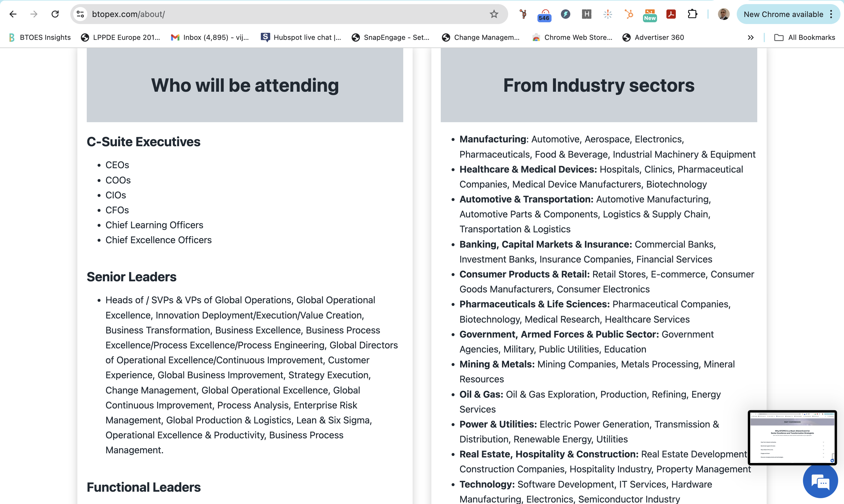Open the Chrome three-dot menu

coord(831,14)
